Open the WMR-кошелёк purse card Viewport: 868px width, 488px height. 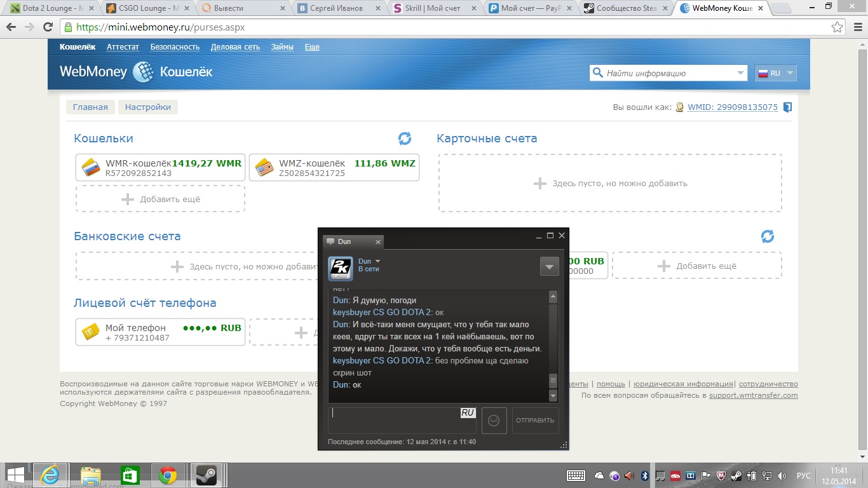point(160,168)
